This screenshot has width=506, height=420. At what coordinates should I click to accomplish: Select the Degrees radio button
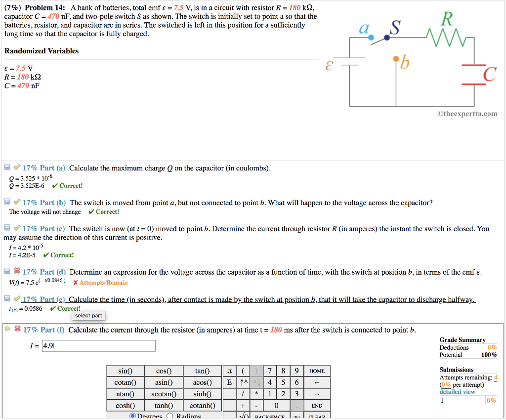click(x=132, y=416)
